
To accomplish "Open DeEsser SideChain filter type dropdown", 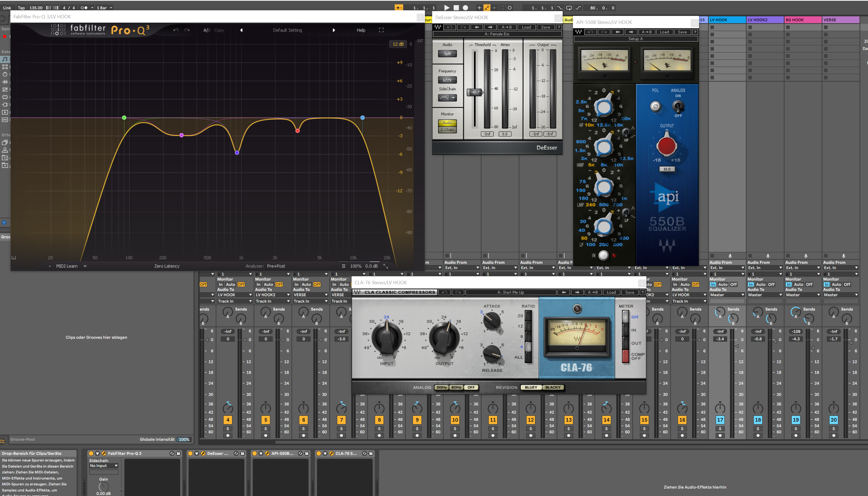I will [453, 98].
